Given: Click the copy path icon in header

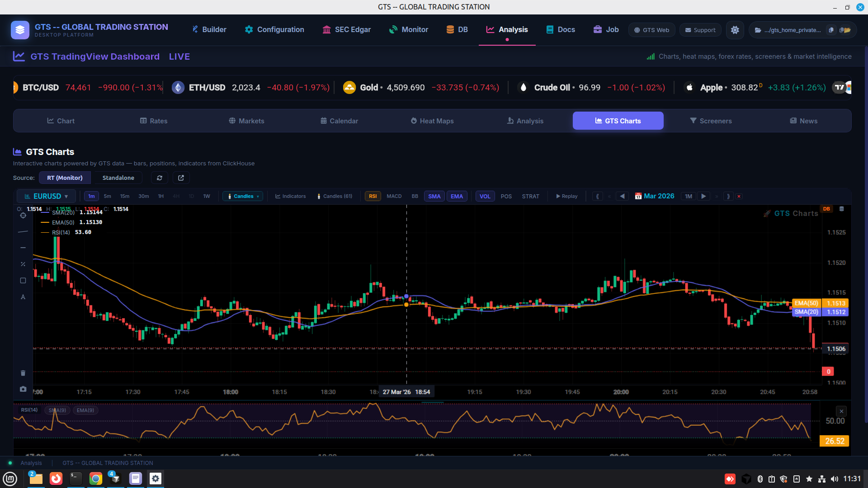Looking at the screenshot, I should point(831,30).
